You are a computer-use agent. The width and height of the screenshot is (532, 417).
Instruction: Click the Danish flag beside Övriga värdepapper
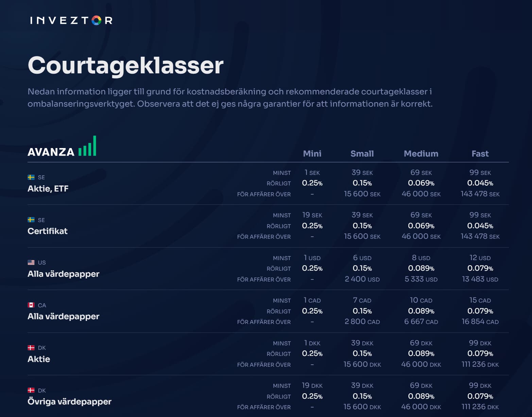tap(31, 390)
